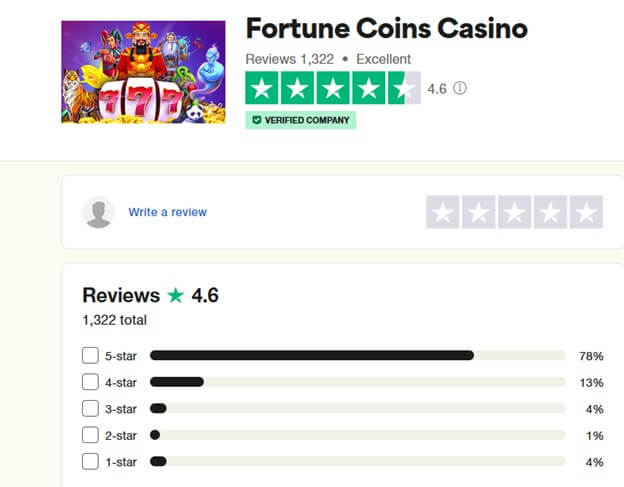Check the 2-star filter checkbox
The height and width of the screenshot is (487, 624).
[90, 435]
